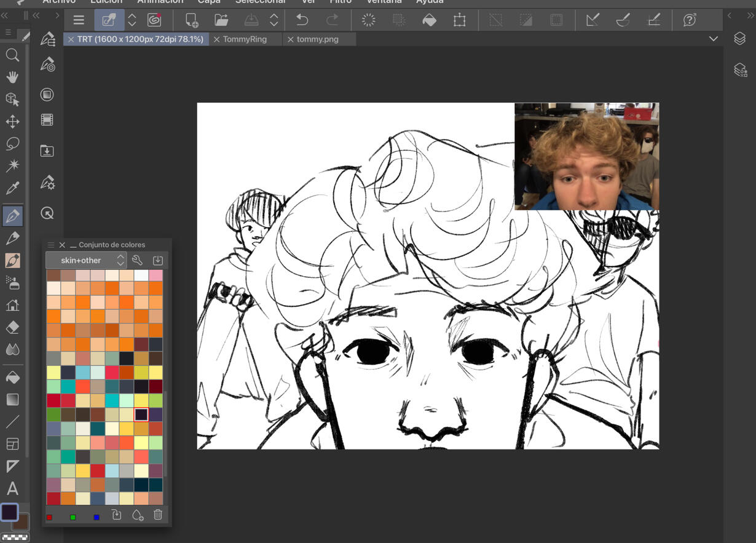Select the Eraser tool
This screenshot has height=543, width=756.
pyautogui.click(x=12, y=327)
